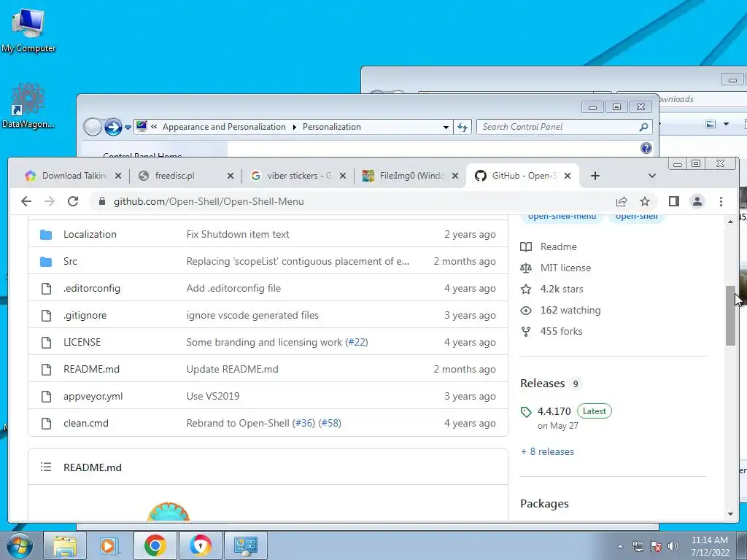Open Windows Media Player taskbar icon
The height and width of the screenshot is (560, 747).
pyautogui.click(x=109, y=545)
